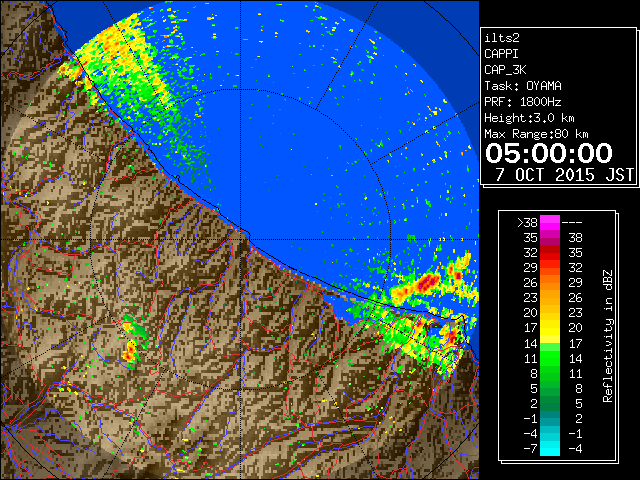Select the -1 to 2 dBZ teal band
This screenshot has width=640, height=480.
tap(550, 418)
